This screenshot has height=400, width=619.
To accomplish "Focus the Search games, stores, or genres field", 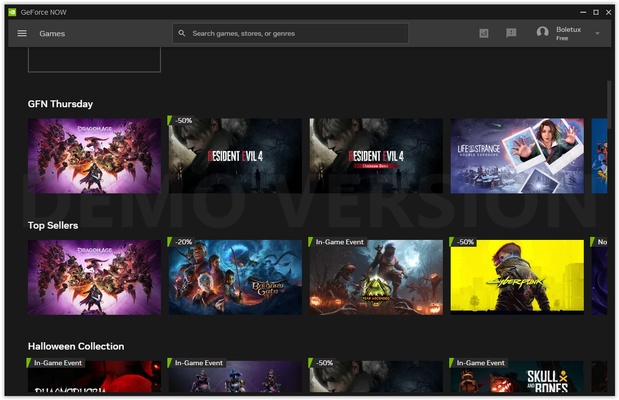I will 291,34.
